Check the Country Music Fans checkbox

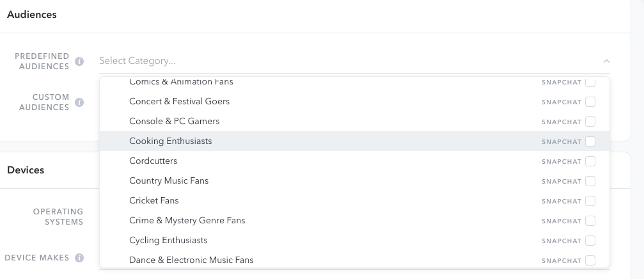[x=590, y=181]
